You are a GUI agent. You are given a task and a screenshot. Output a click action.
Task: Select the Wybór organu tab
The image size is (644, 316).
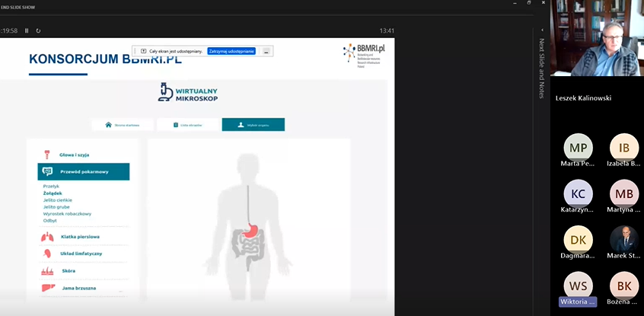[x=253, y=125]
